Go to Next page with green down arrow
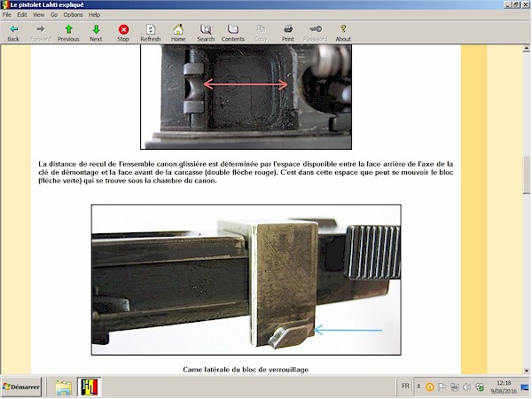Screen dimensions: 532x399 pos(96,29)
